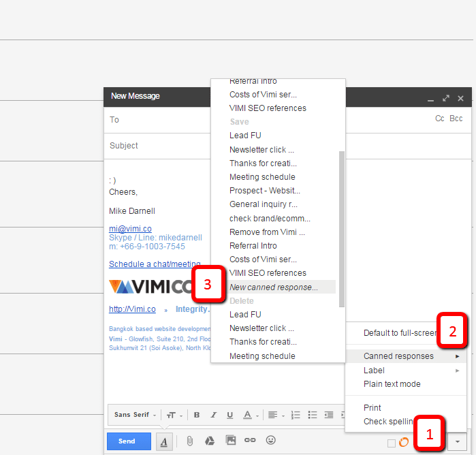The image size is (476, 455).
Task: Tick the small checkbox beside orange icon
Action: point(391,443)
